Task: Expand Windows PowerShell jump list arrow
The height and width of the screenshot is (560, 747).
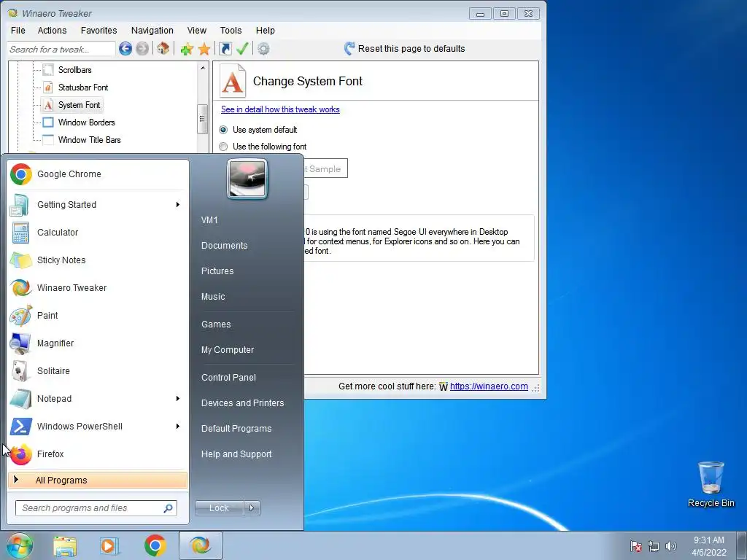Action: click(178, 426)
